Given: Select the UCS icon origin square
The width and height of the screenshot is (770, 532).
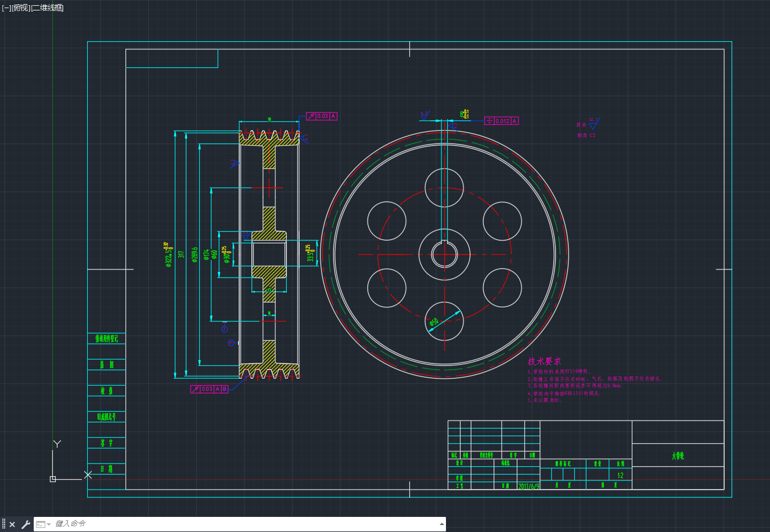Looking at the screenshot, I should (53, 479).
